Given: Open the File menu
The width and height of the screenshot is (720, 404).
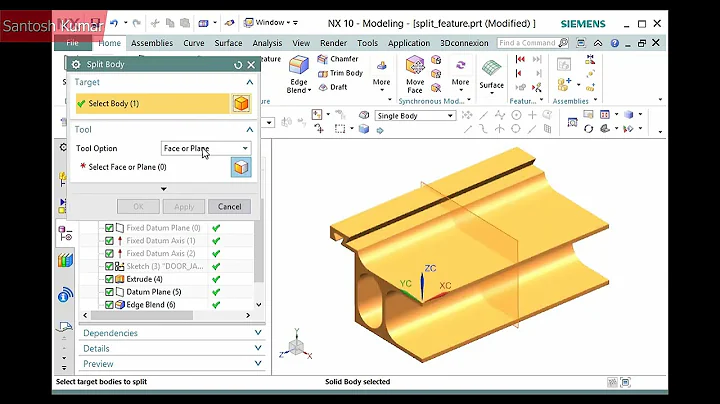Looking at the screenshot, I should tap(73, 43).
